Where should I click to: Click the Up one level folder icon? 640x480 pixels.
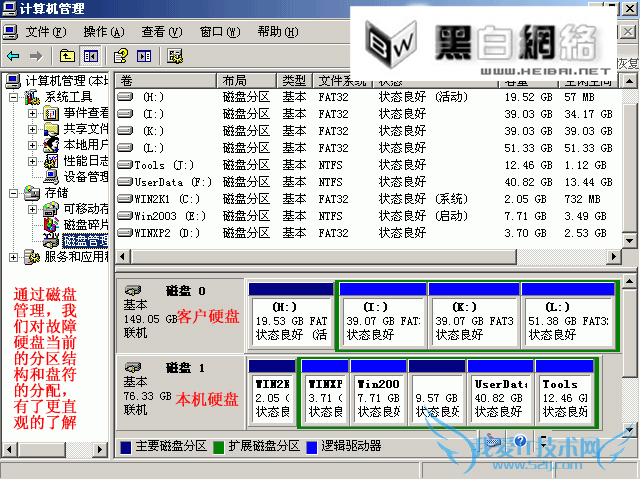pos(67,56)
